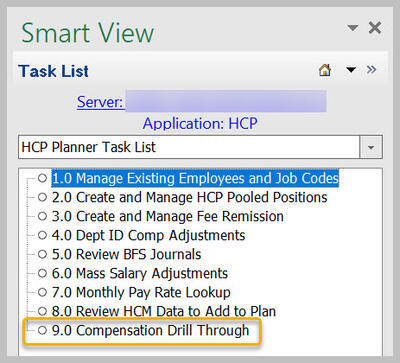The width and height of the screenshot is (400, 363).
Task: Open the black arrow menu beside Home icon
Action: pos(351,70)
